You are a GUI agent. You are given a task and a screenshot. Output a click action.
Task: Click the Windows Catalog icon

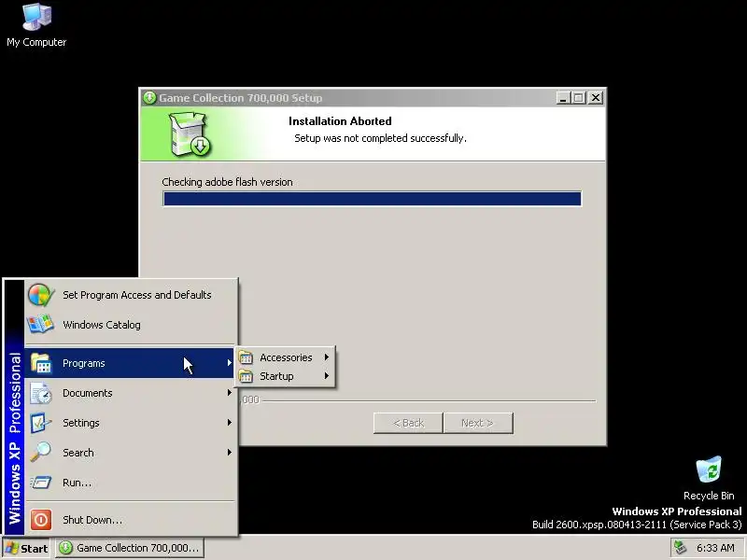(x=40, y=324)
